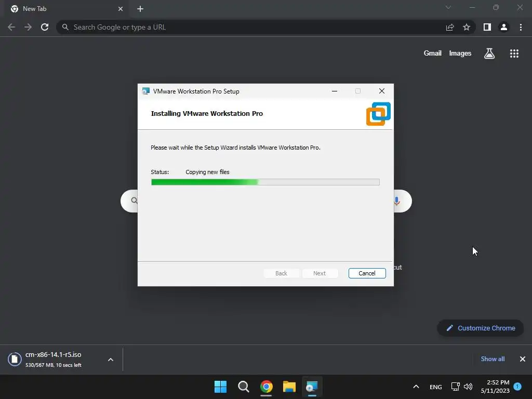Viewport: 532px width, 399px height.
Task: Expand download options for cm-x86-14.1-r5.iso
Action: tap(111, 360)
